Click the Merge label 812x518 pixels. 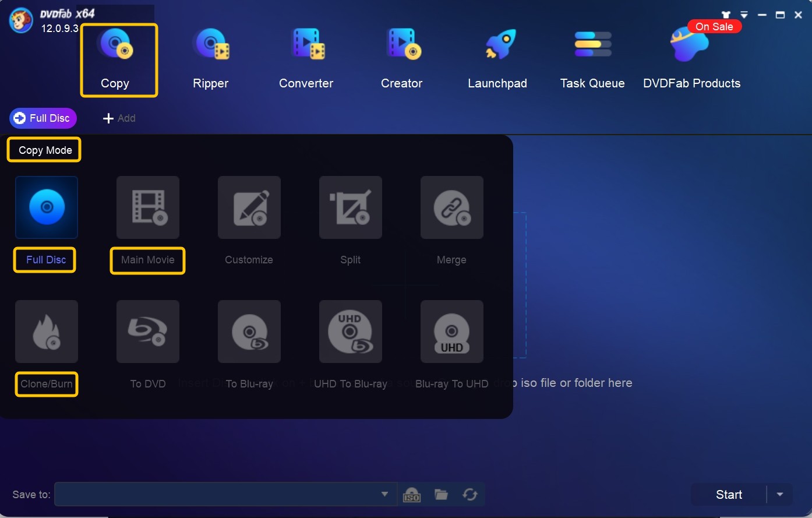click(x=451, y=260)
